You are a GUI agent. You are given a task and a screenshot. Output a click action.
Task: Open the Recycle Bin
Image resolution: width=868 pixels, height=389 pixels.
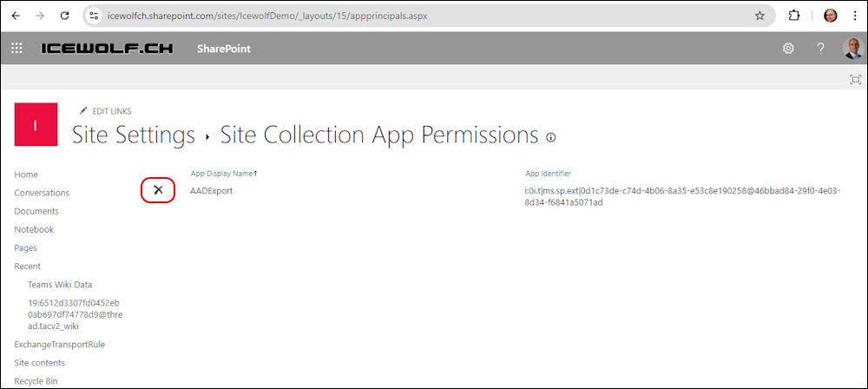click(36, 381)
